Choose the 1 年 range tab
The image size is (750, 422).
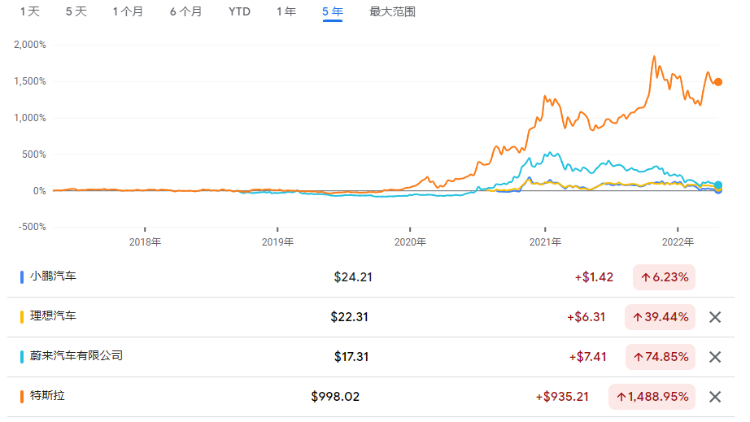tap(286, 12)
